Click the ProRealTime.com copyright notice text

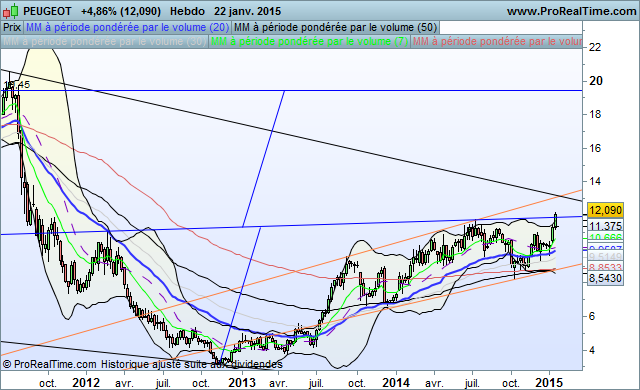coord(142,364)
